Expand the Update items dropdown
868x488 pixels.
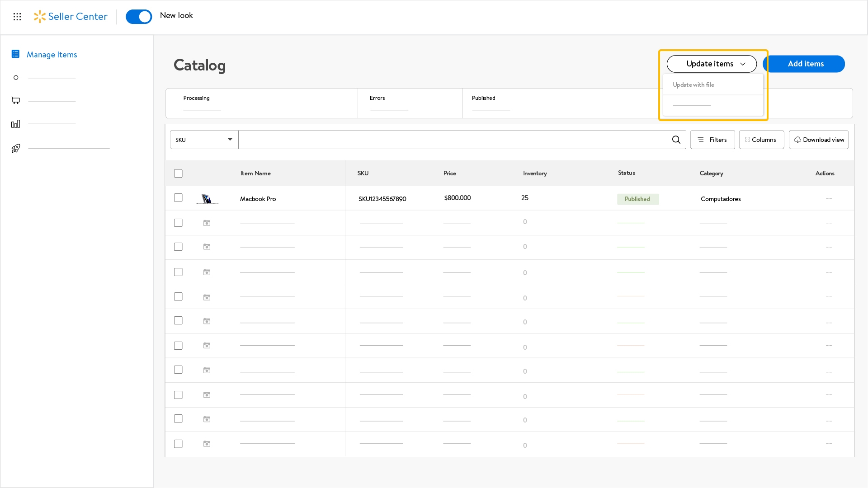(711, 64)
